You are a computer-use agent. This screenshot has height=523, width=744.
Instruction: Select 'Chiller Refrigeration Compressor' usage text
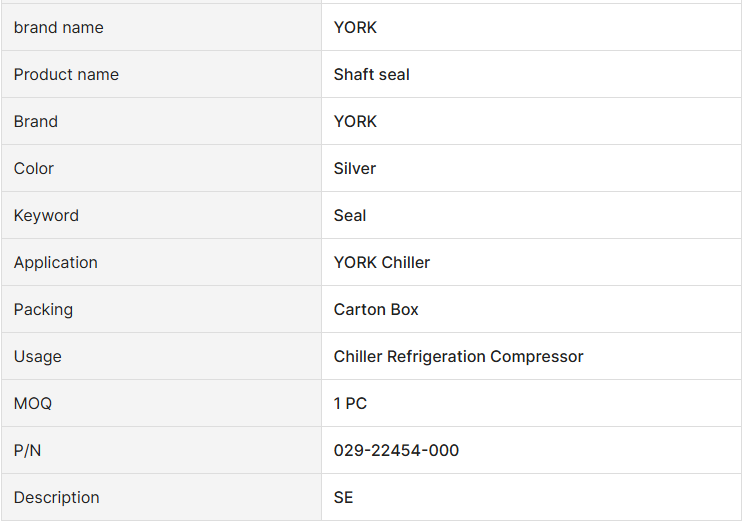(458, 357)
